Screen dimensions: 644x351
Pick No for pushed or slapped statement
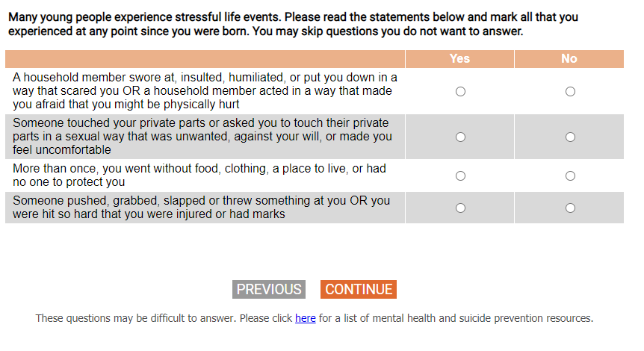[570, 208]
